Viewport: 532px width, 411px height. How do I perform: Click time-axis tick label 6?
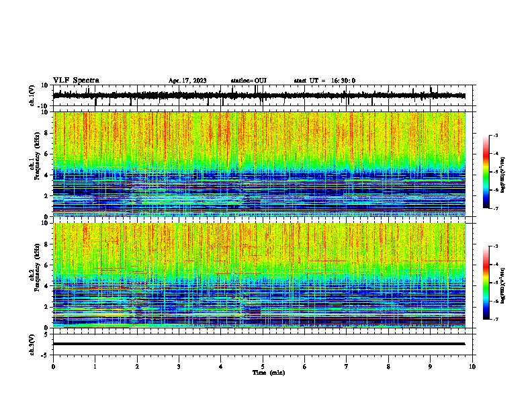click(305, 367)
